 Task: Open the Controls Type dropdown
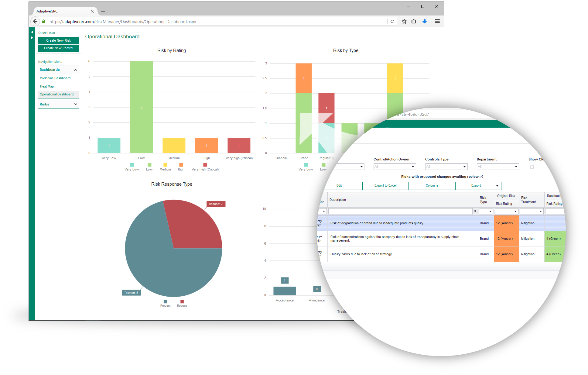tap(446, 167)
